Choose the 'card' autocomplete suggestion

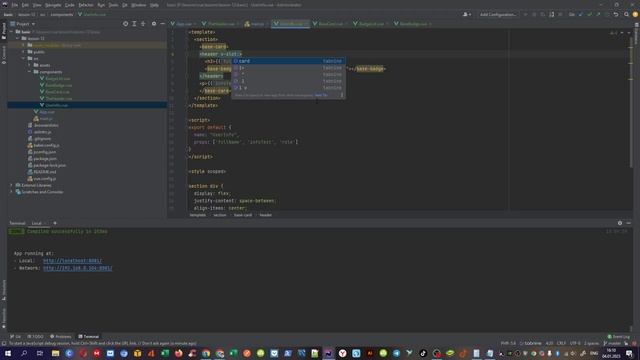tap(288, 61)
